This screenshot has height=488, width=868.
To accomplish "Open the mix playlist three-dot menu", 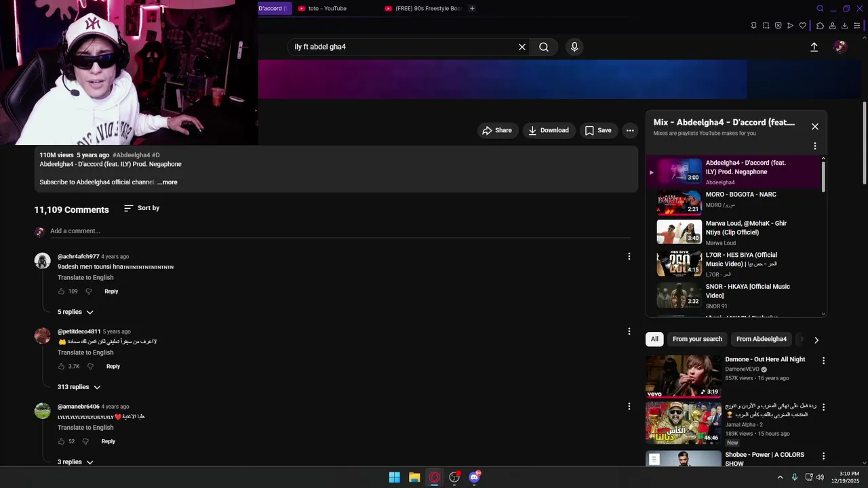I will tap(814, 146).
